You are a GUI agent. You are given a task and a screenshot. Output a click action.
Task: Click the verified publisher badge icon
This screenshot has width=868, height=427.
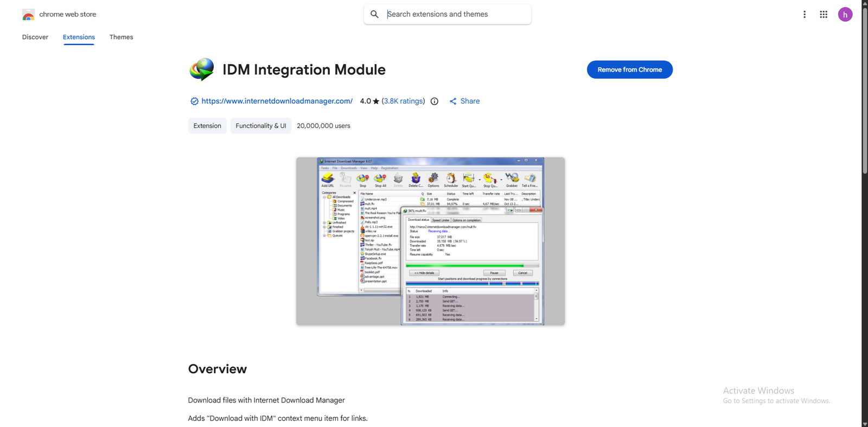click(x=194, y=101)
